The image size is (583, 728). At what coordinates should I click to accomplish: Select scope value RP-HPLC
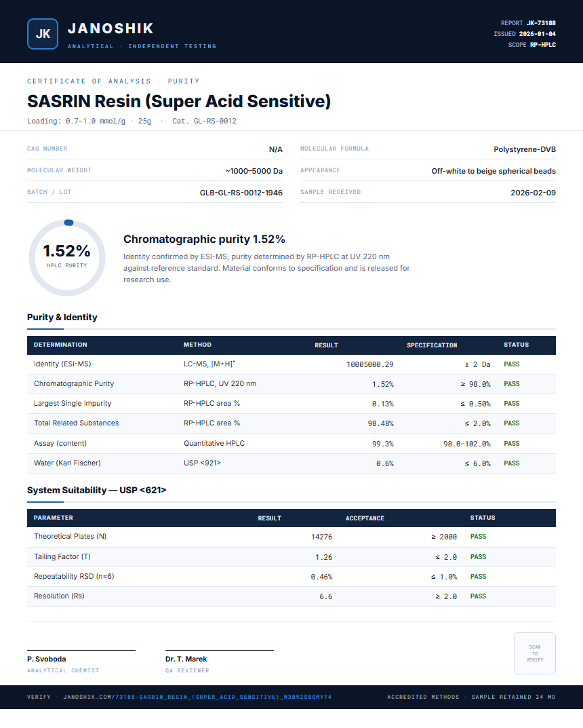[x=542, y=45]
